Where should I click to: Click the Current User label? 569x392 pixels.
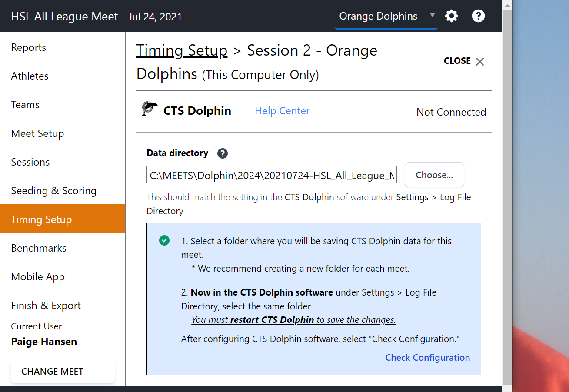pyautogui.click(x=37, y=326)
